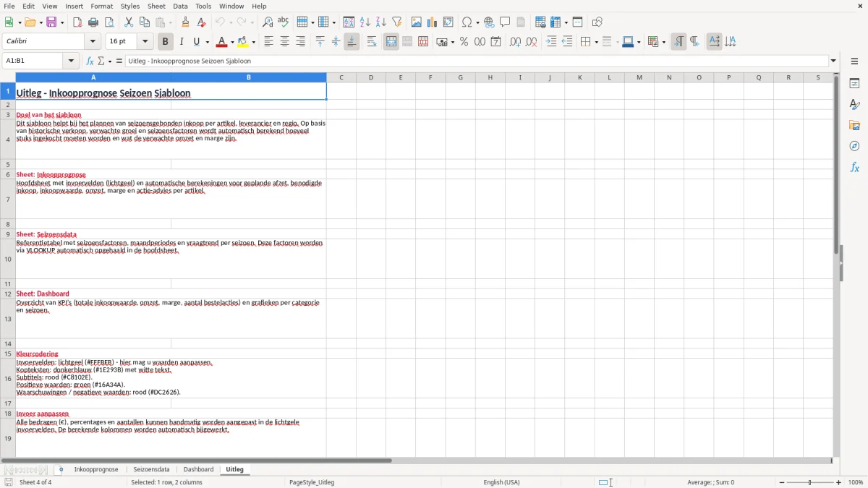868x488 pixels.
Task: Click the Export as PDF icon
Action: (x=77, y=22)
